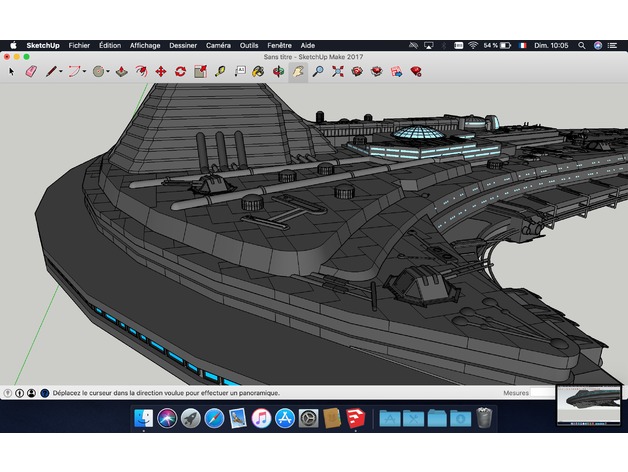Choose the Tape Measure tool
This screenshot has height=472, width=628.
(x=220, y=72)
